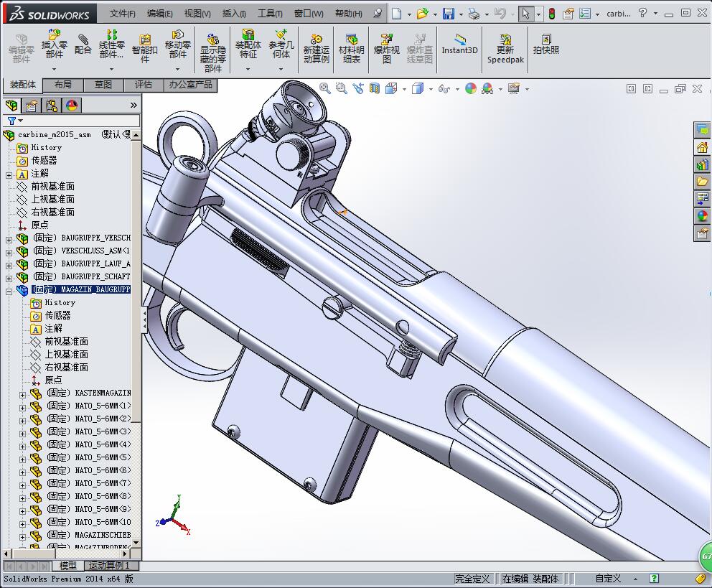Viewport: 712px width, 588px height.
Task: Open Linear Component Pattern (线性零部件) tool
Action: pos(112,44)
